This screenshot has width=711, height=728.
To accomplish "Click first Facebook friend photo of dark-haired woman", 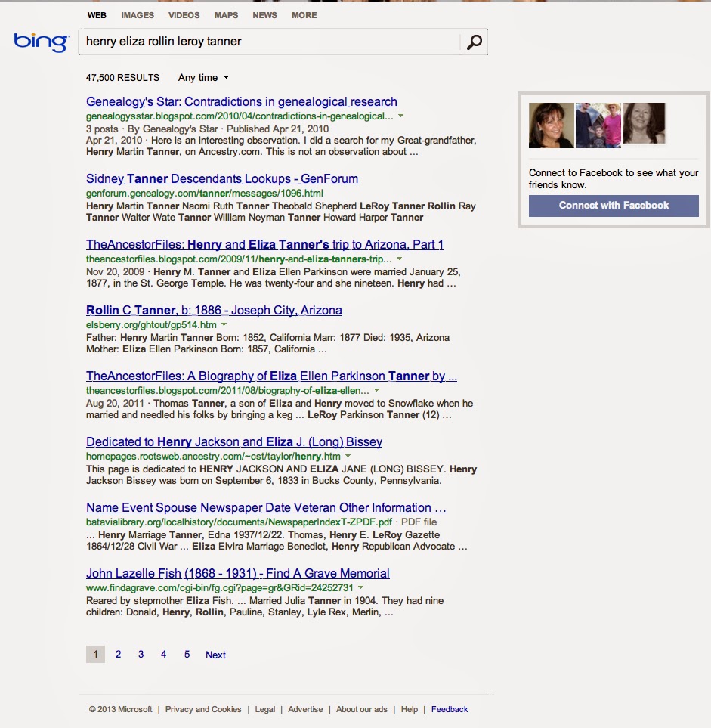I will point(551,125).
